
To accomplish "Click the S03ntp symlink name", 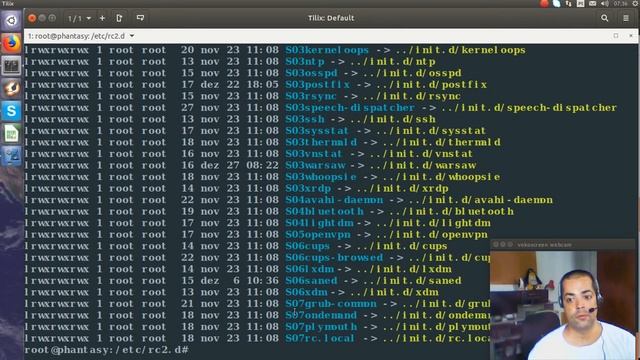I will [x=305, y=62].
